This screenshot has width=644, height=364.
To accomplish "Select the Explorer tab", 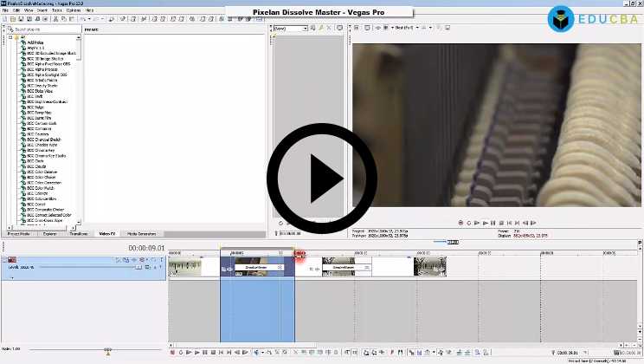I will pos(49,234).
